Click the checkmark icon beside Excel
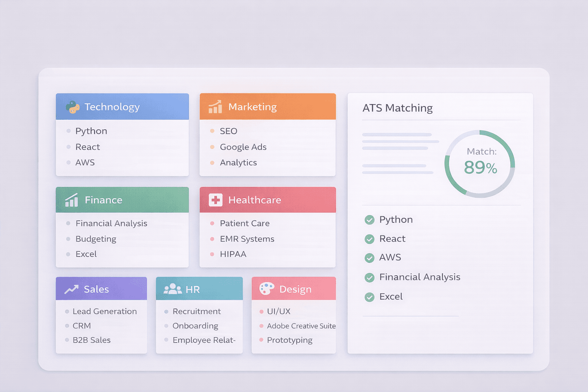Viewport: 588px width, 392px height. (369, 297)
